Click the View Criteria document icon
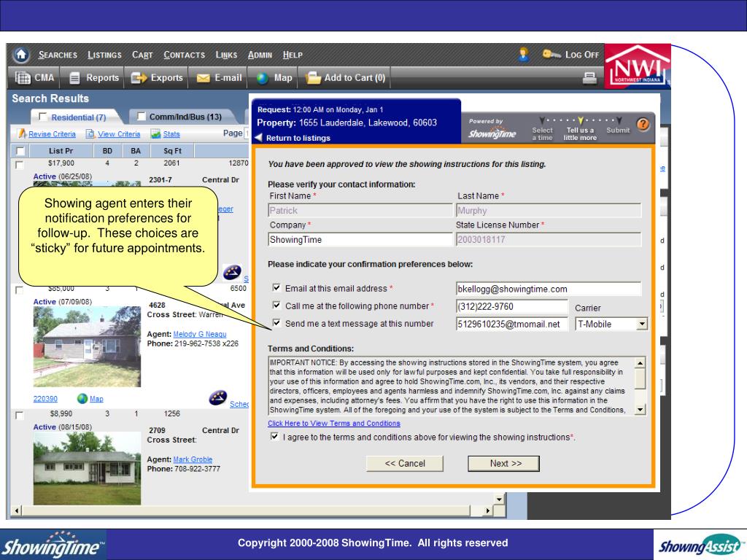 coord(90,134)
